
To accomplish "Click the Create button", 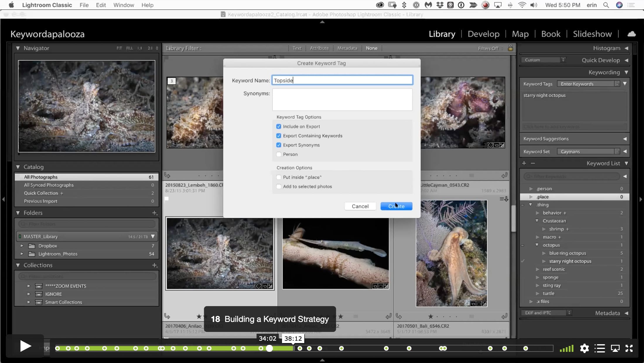I will [396, 206].
